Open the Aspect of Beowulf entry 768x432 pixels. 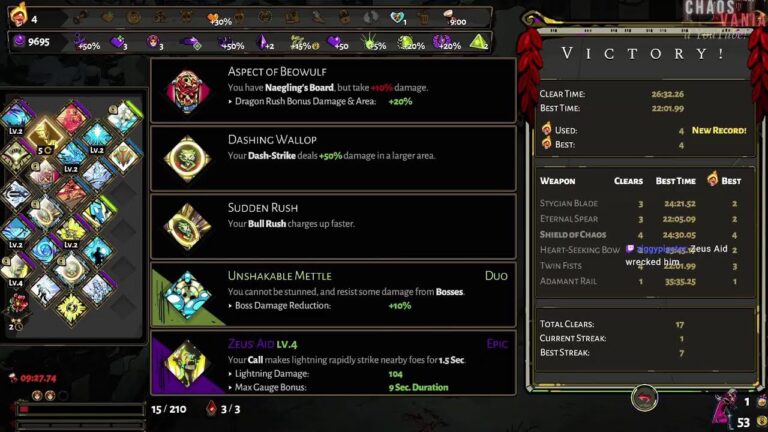coord(333,91)
